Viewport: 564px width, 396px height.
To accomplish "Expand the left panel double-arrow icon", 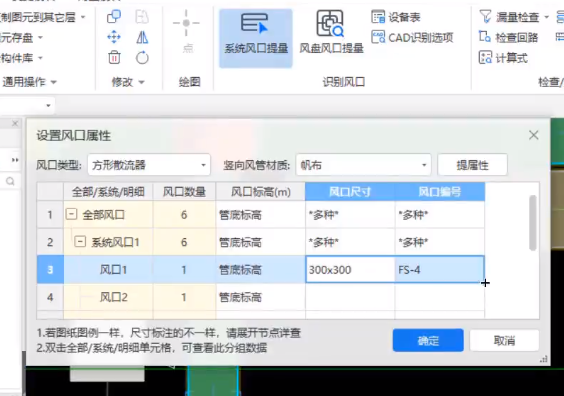I will 15,160.
